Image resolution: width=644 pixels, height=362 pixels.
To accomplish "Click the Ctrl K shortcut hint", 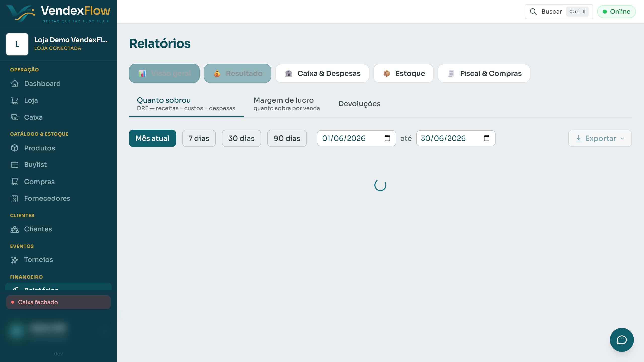I will 577,12.
